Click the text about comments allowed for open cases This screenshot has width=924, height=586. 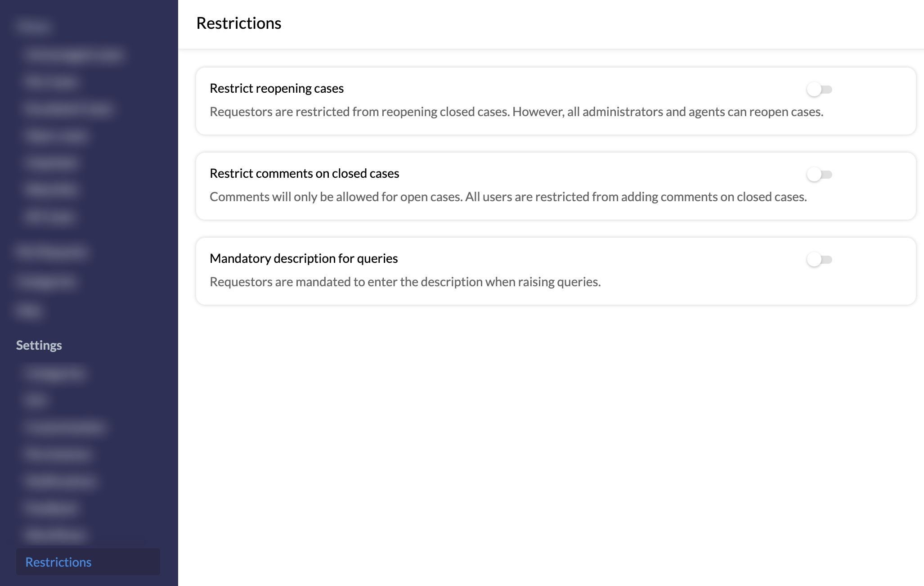point(508,197)
